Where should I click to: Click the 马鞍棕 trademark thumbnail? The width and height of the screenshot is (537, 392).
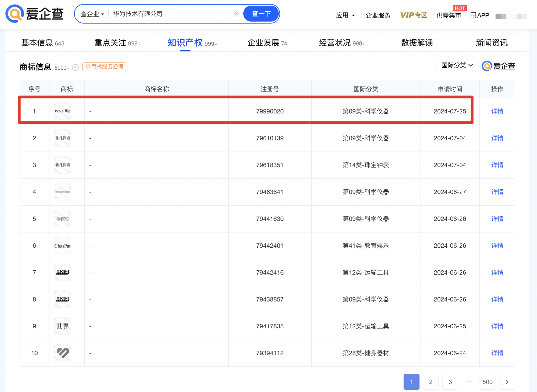[x=63, y=219]
